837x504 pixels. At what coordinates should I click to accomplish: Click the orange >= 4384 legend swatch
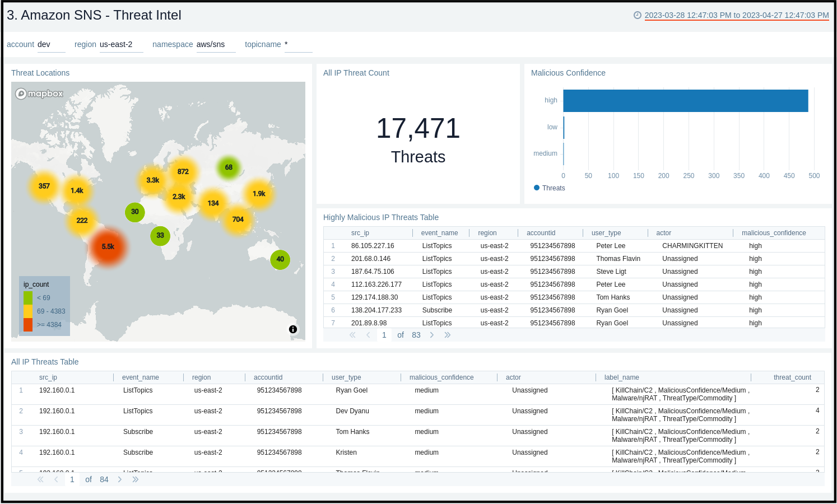click(28, 325)
